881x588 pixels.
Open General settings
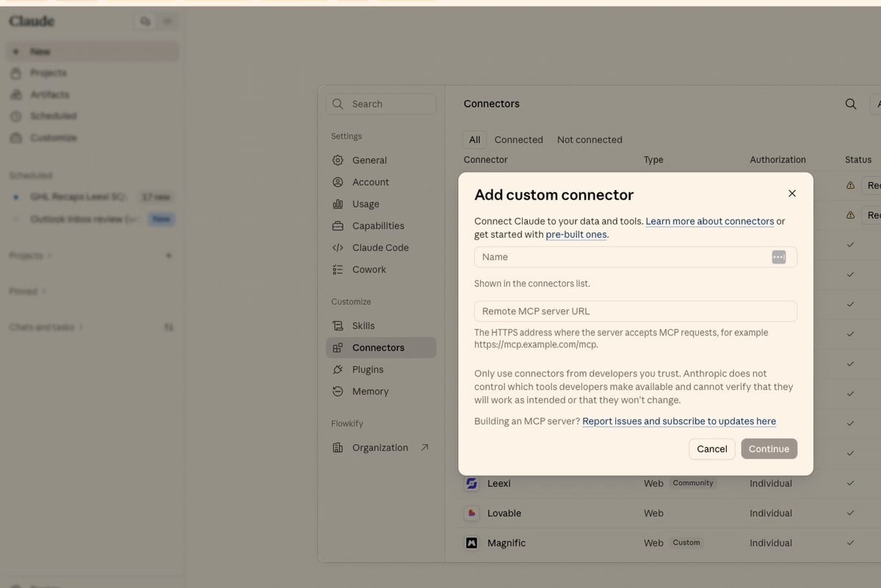(381, 160)
